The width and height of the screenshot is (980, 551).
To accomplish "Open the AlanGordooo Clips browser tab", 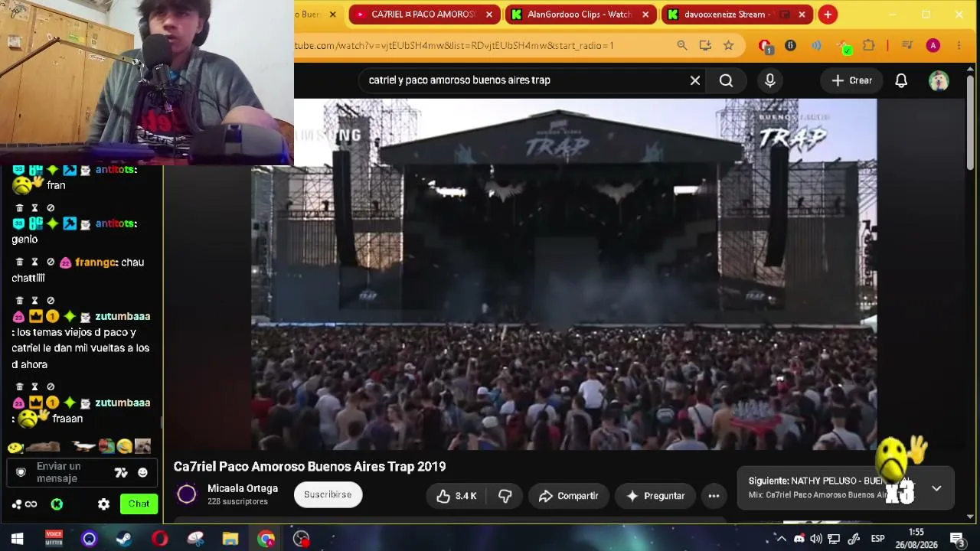I will coord(580,15).
